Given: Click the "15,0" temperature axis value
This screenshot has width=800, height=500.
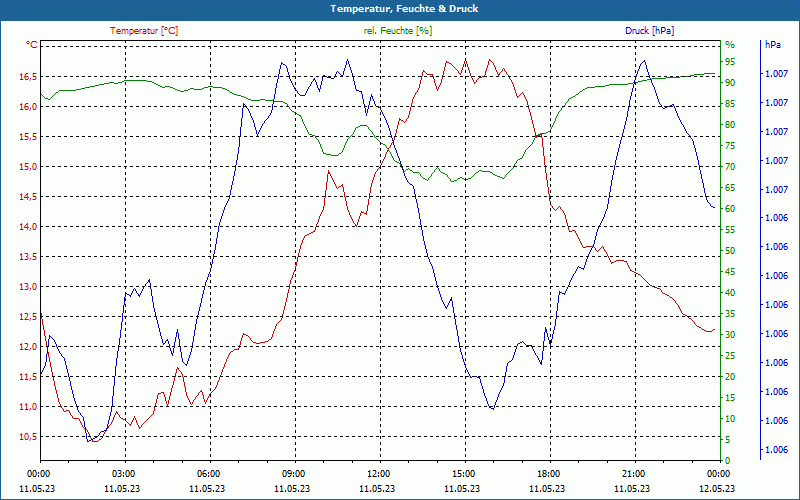Looking at the screenshot, I should point(28,167).
